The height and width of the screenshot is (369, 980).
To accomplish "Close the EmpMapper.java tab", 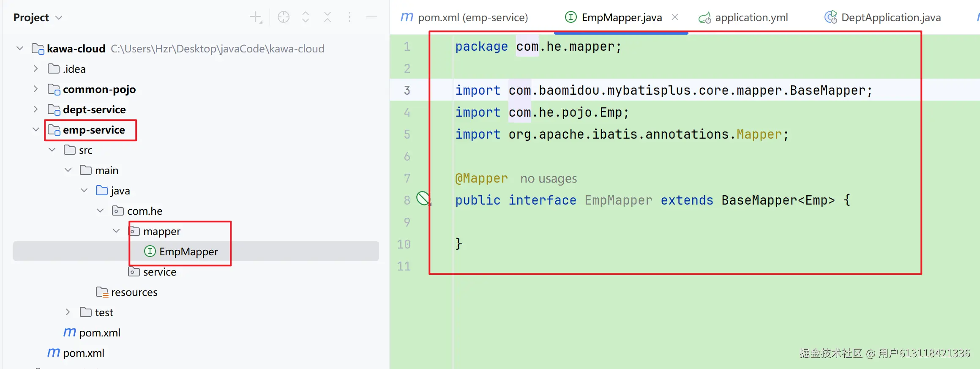I will 675,17.
